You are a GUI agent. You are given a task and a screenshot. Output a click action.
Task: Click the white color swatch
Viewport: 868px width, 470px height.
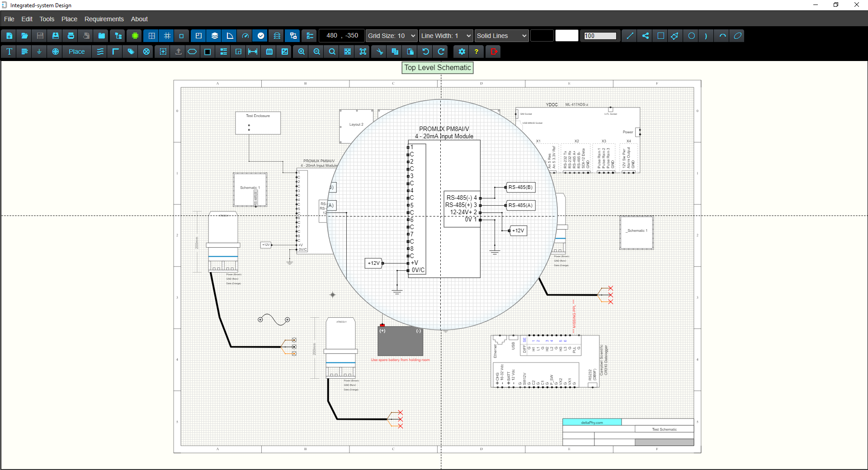[x=566, y=36]
